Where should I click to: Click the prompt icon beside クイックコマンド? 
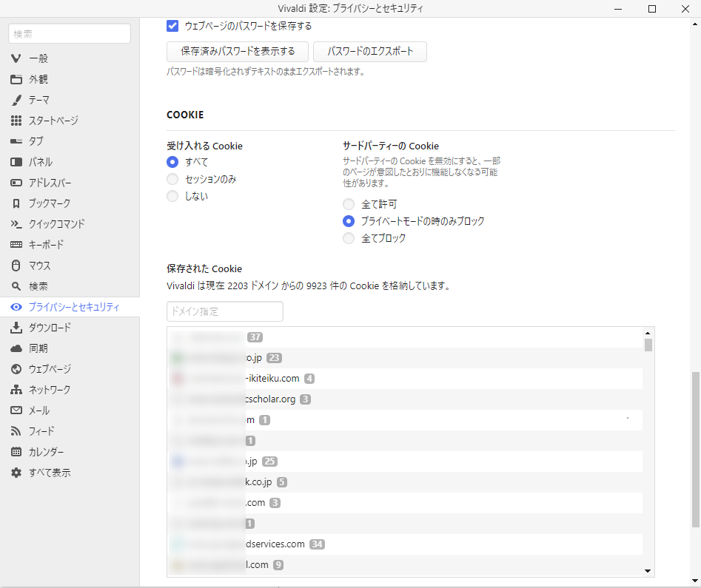16,224
